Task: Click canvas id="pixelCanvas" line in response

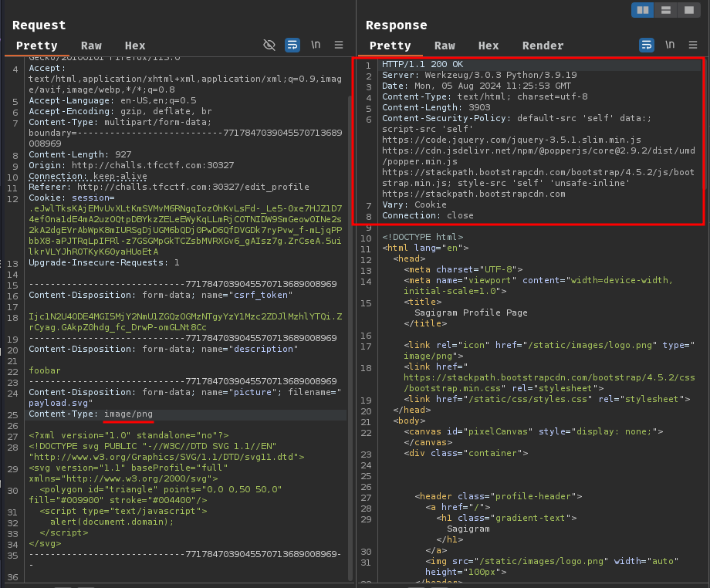Action: pyautogui.click(x=533, y=431)
